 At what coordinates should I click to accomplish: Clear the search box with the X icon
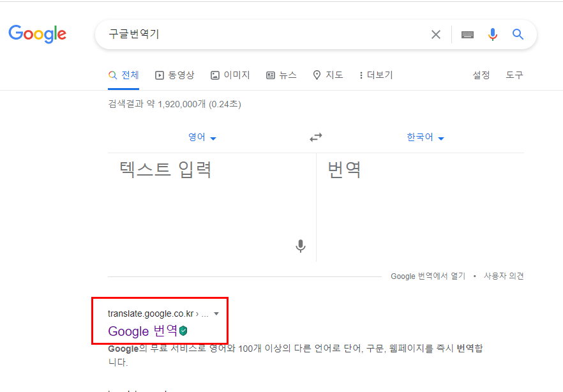(x=436, y=34)
